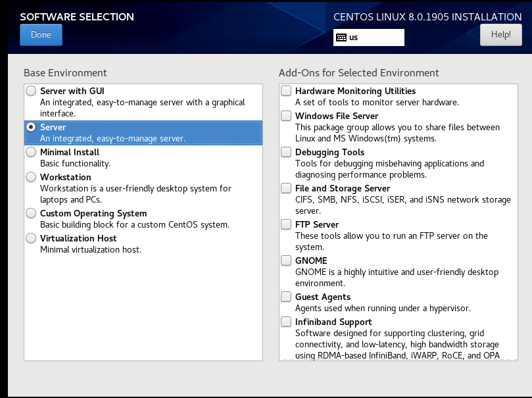Screen dimensions: 532x398
Task: Check the FTP Server add-on
Action: (x=286, y=224)
